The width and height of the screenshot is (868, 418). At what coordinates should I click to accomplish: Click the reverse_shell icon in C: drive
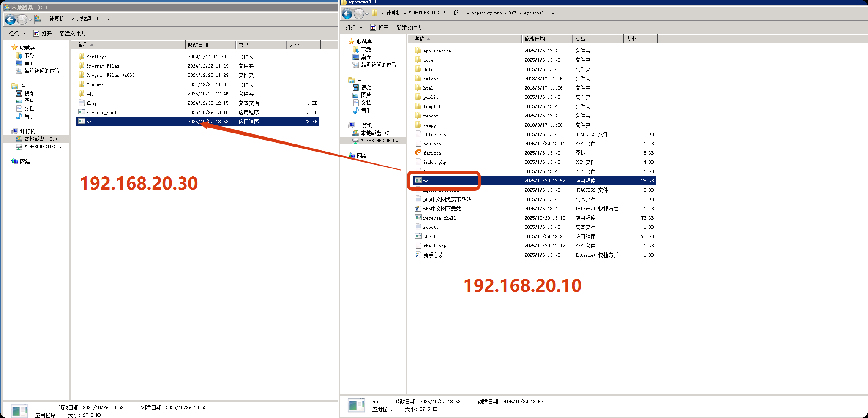click(82, 112)
